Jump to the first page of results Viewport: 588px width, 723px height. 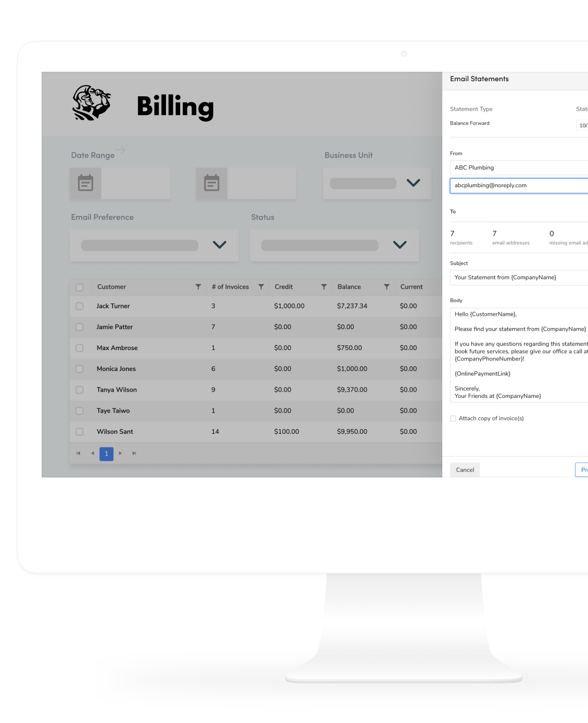[x=79, y=454]
